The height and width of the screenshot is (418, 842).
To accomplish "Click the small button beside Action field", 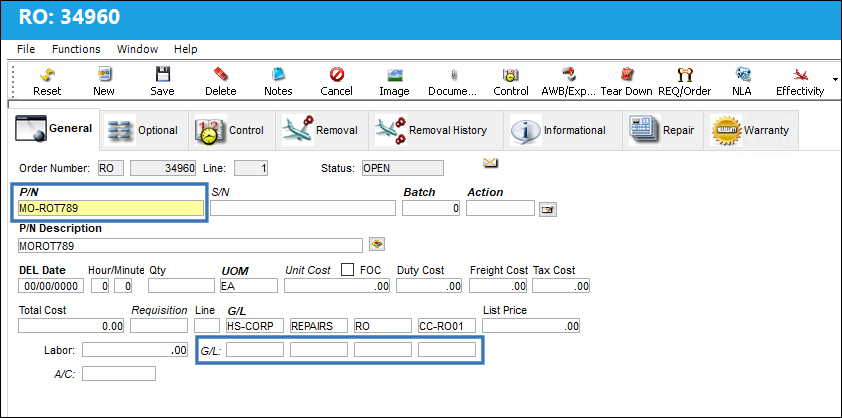I will point(548,210).
